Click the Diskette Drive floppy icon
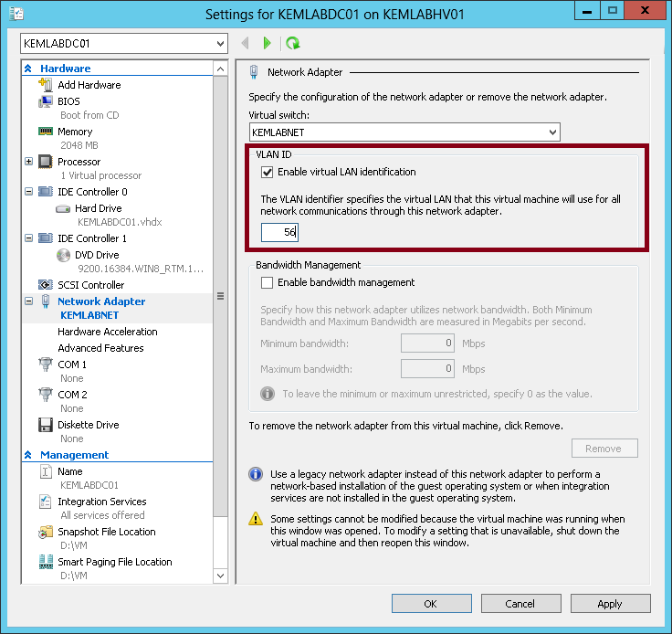The width and height of the screenshot is (672, 634). click(x=46, y=425)
